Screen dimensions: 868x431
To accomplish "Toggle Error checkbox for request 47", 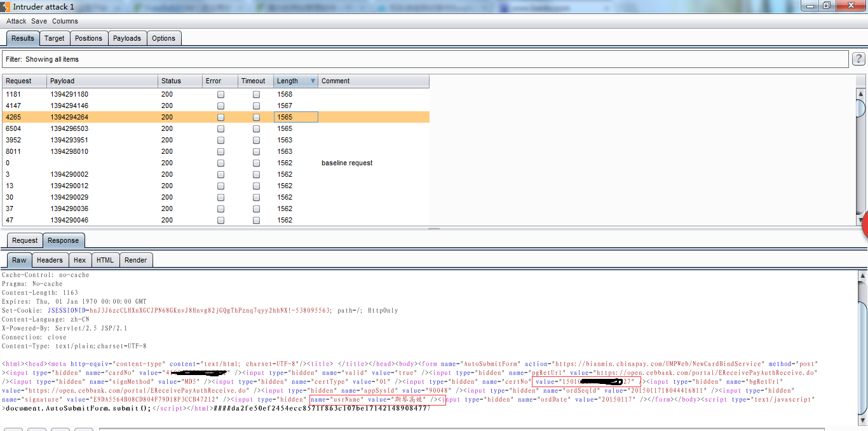I will 221,220.
